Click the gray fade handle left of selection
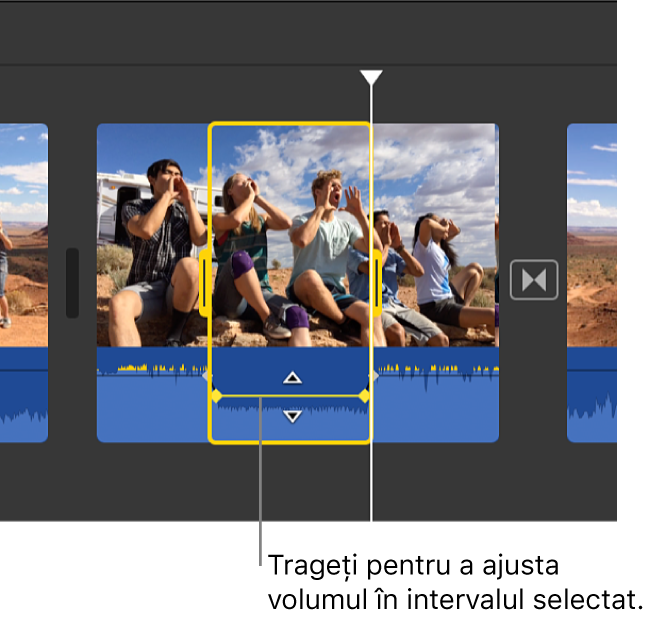 click(205, 376)
